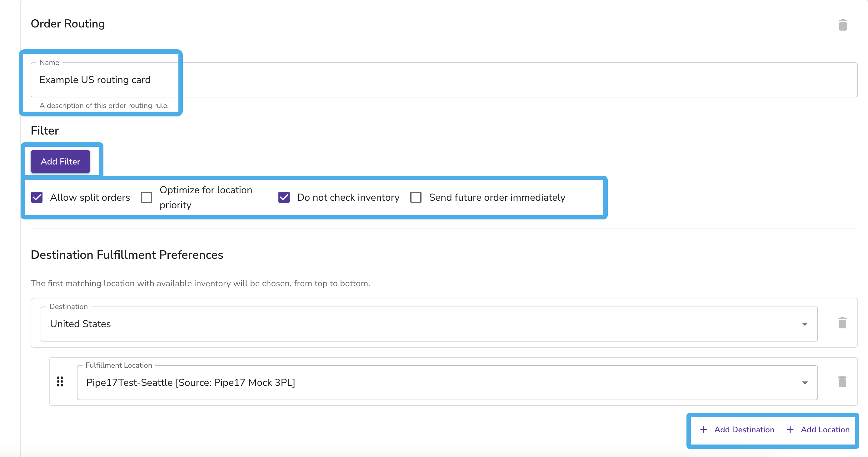Enable Send future order immediately
Viewport: 868px width, 457px height.
[416, 197]
